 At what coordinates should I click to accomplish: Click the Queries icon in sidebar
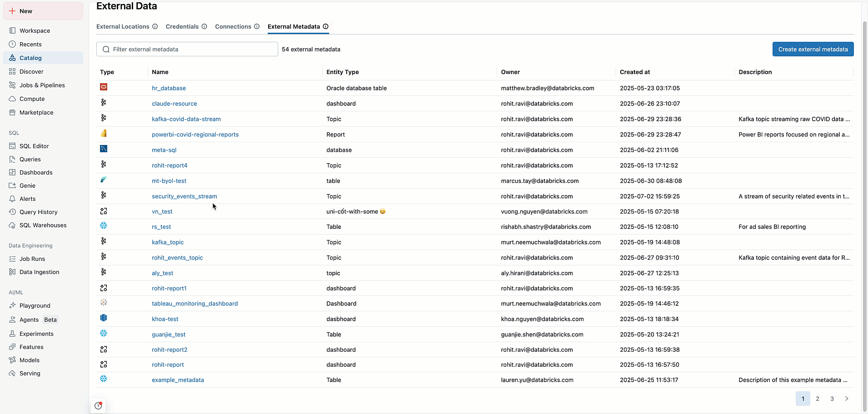12,159
